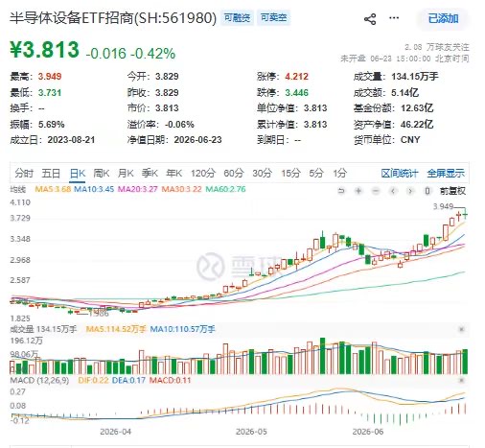Viewport: 485px width, 448px height.
Task: Click the 2026-06 date axis label
Action: (x=368, y=432)
